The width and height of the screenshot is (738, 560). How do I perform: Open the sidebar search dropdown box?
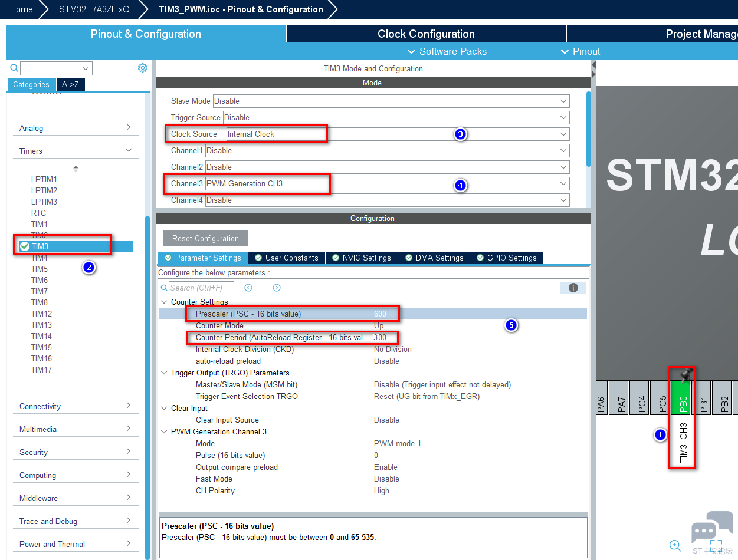(57, 68)
